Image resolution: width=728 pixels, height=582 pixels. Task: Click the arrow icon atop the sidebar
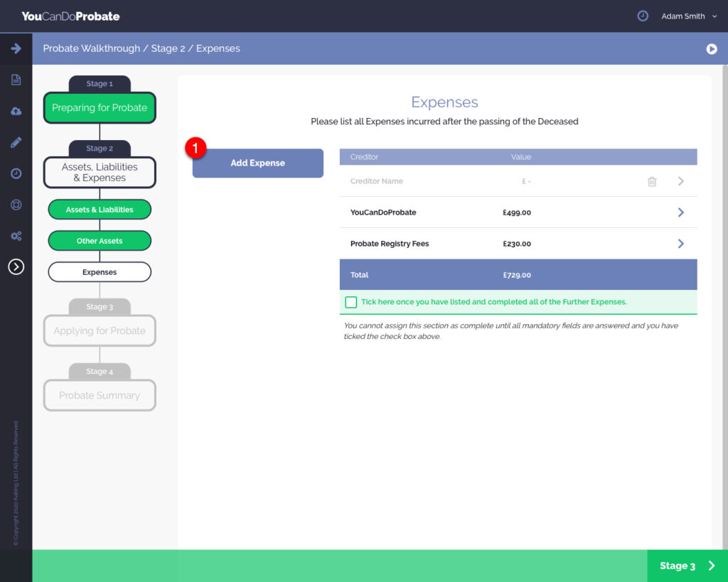pos(16,48)
